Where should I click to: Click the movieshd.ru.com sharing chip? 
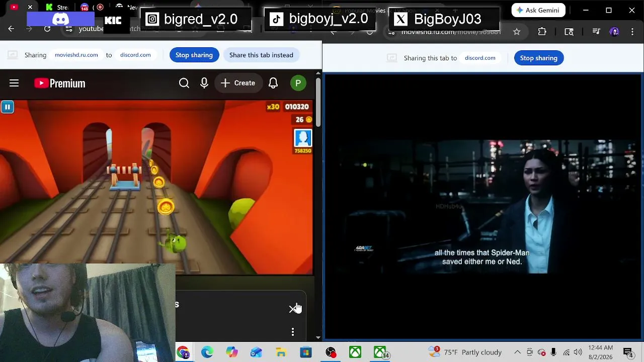click(76, 55)
